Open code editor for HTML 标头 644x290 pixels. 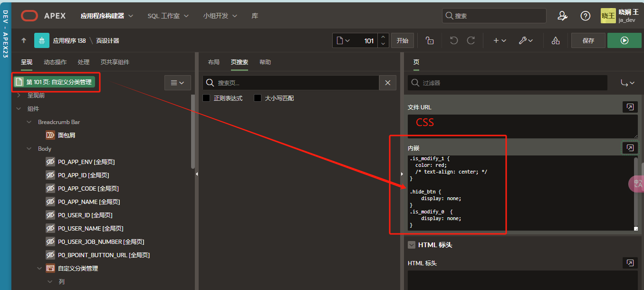pos(630,263)
